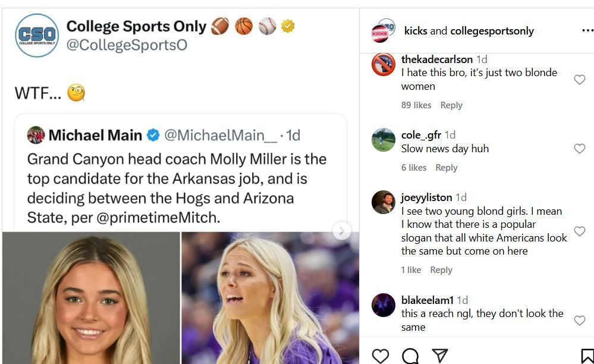
Task: Expand likes on joeyyliston's comment
Action: tap(411, 270)
